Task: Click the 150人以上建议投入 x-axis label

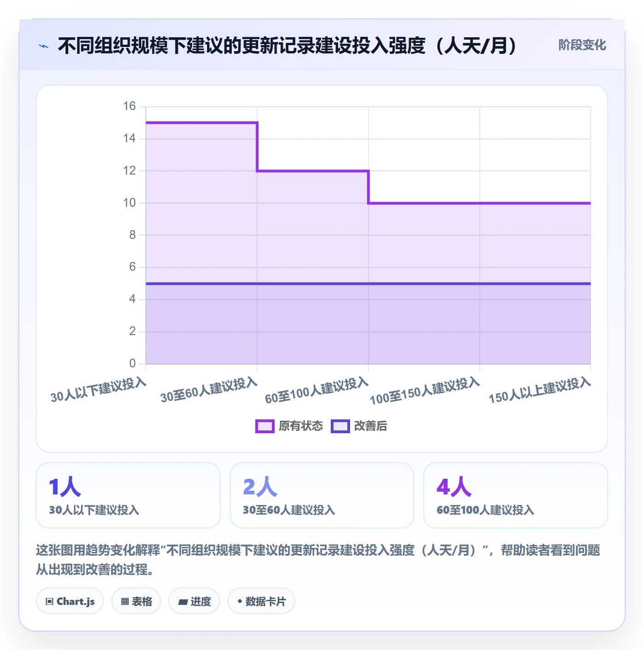Action: click(x=540, y=390)
